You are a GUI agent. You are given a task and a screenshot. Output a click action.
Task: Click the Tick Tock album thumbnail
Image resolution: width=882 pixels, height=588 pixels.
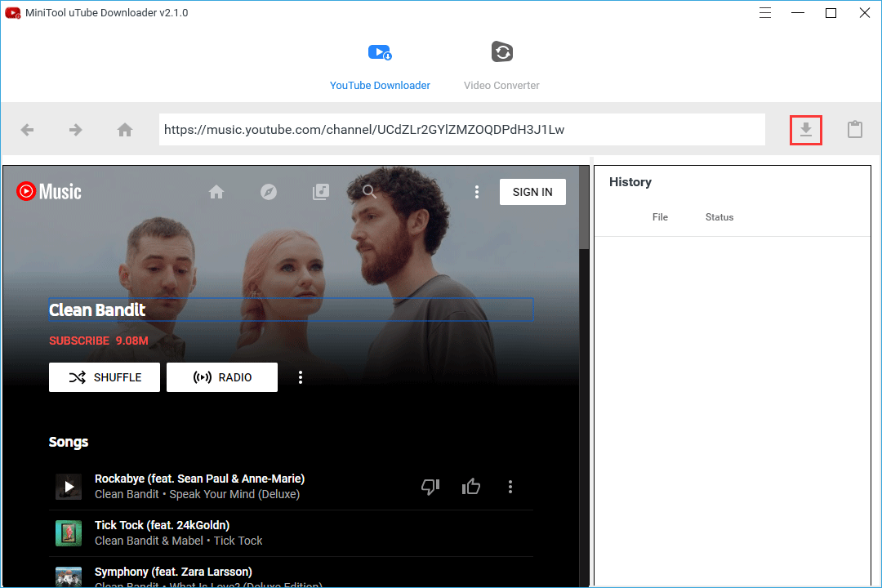pyautogui.click(x=69, y=532)
